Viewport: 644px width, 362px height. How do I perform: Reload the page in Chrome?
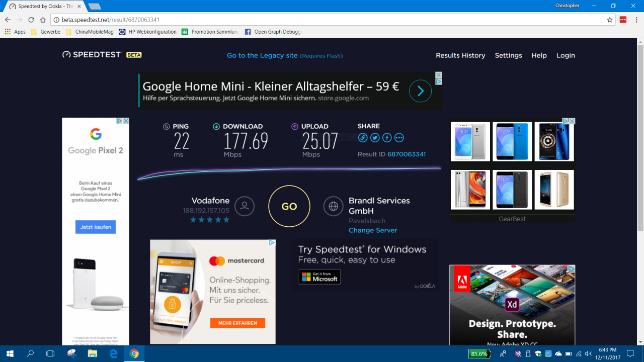coord(31,20)
